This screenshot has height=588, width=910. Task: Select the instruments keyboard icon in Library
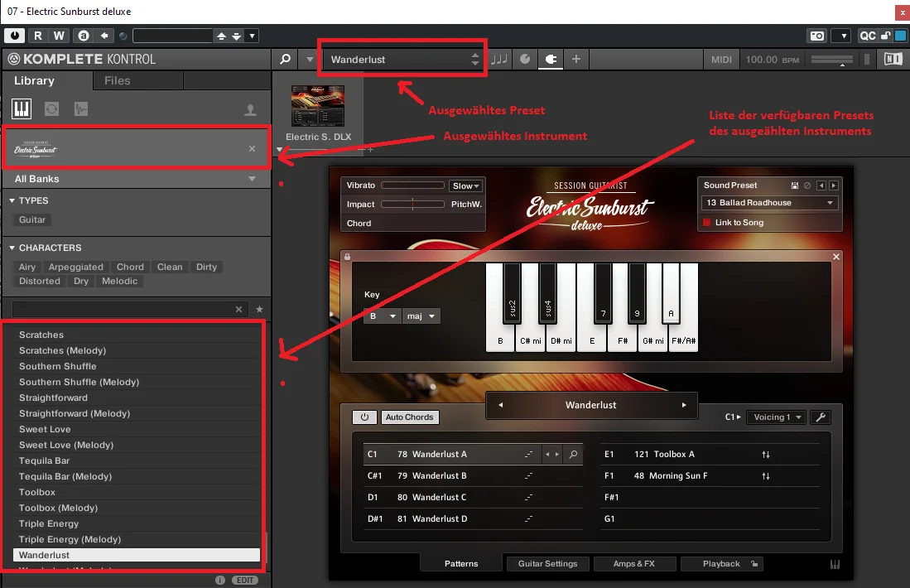[x=22, y=108]
